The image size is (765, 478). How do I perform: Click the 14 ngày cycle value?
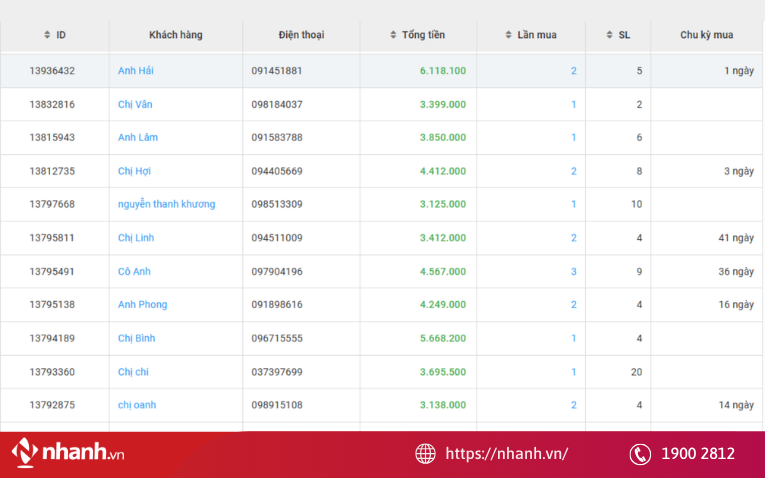coord(736,405)
